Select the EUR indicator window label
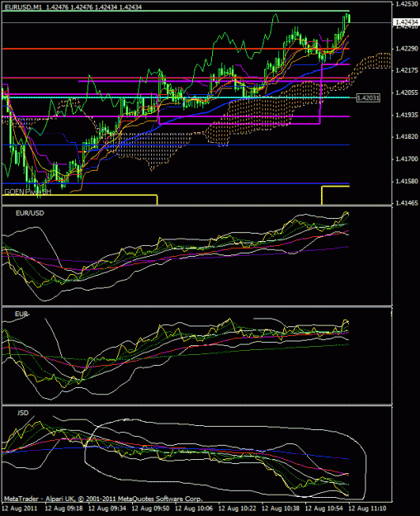This screenshot has height=516, width=420. (x=21, y=315)
